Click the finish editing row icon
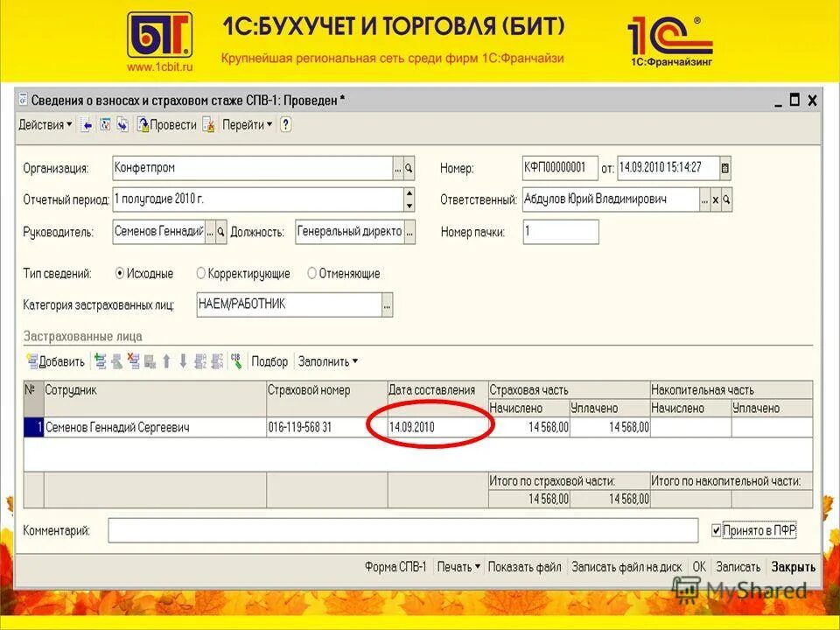The image size is (840, 630). [x=150, y=361]
